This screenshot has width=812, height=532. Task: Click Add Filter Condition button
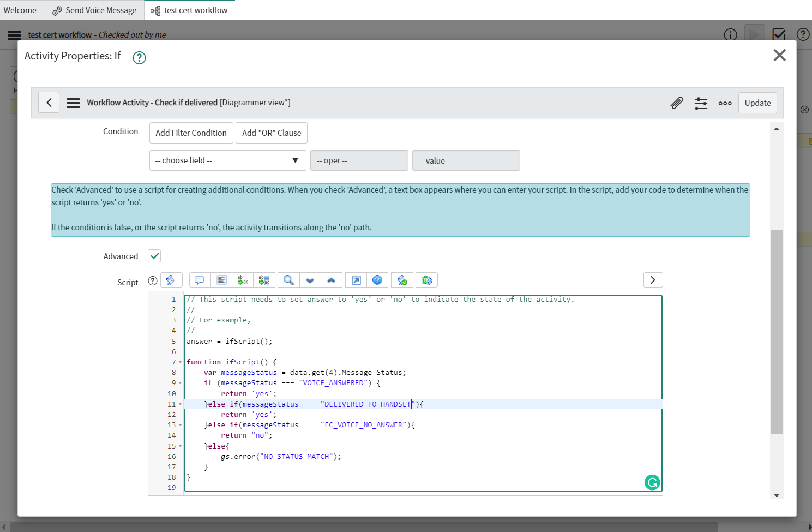click(x=191, y=133)
